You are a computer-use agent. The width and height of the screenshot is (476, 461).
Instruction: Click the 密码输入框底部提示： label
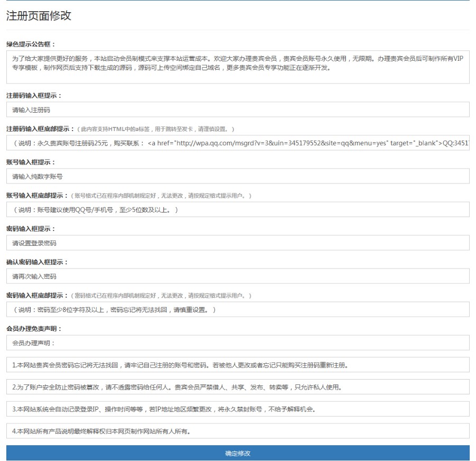pyautogui.click(x=38, y=296)
